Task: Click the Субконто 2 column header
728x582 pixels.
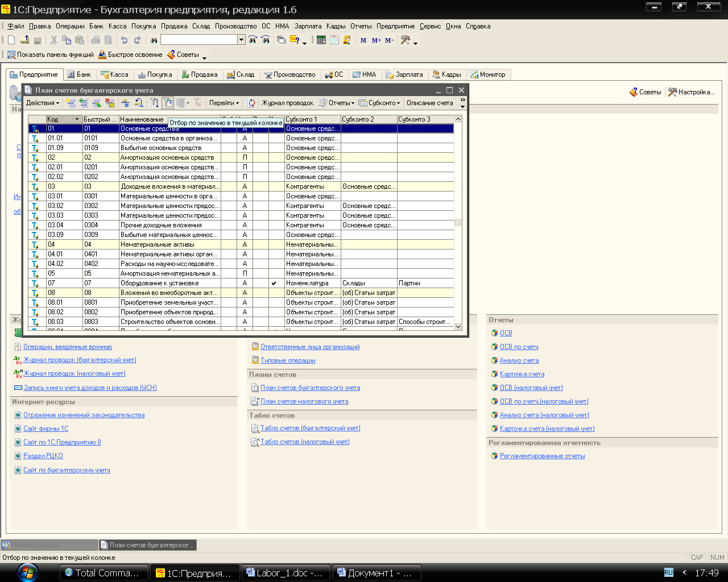Action: pyautogui.click(x=369, y=119)
